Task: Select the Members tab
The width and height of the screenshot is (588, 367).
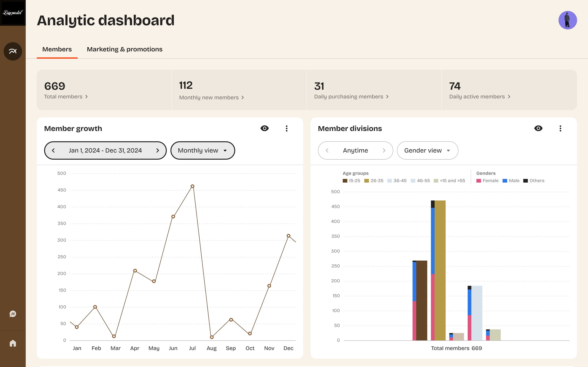Action: [x=57, y=49]
